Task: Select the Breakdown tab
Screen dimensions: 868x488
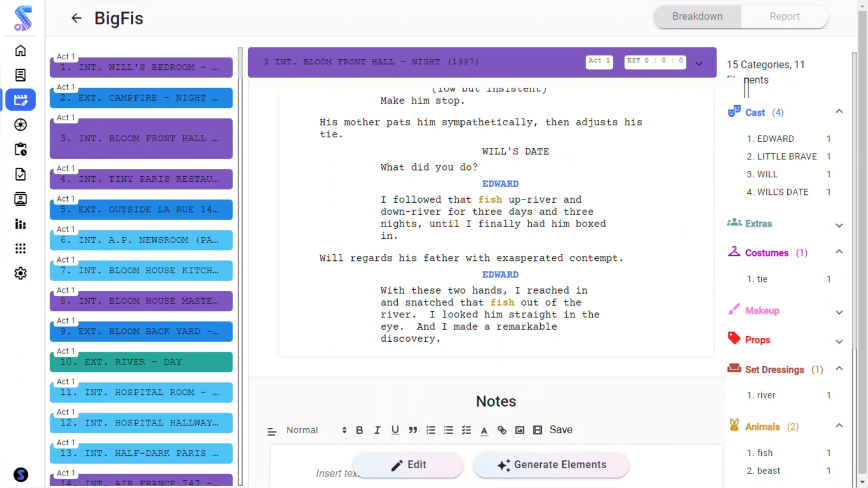Action: [x=697, y=16]
